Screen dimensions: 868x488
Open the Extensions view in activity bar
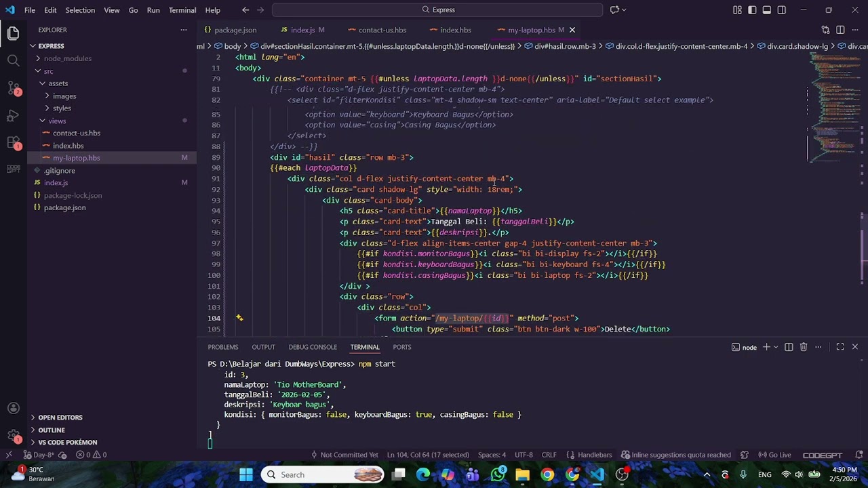click(x=14, y=142)
